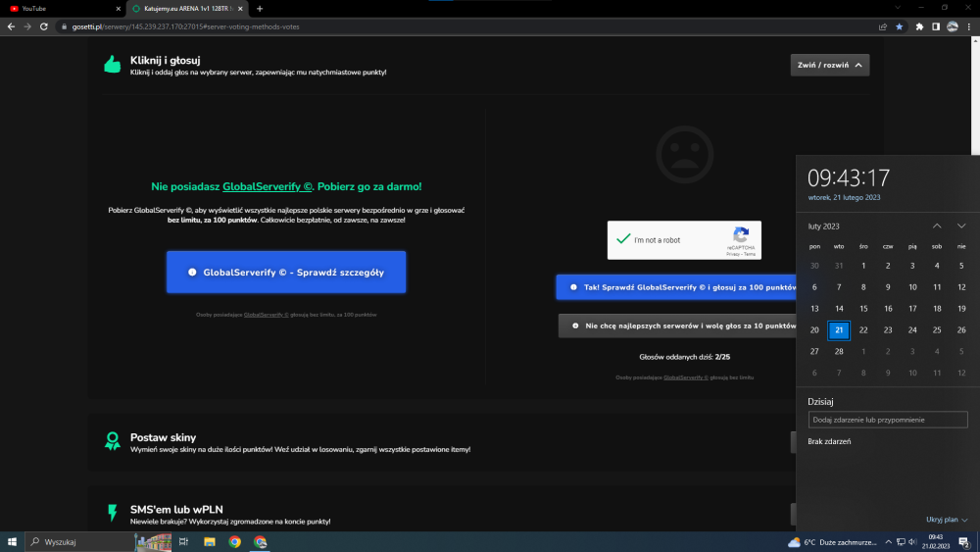The width and height of the screenshot is (980, 552).
Task: Open the notification center icon
Action: pyautogui.click(x=964, y=542)
